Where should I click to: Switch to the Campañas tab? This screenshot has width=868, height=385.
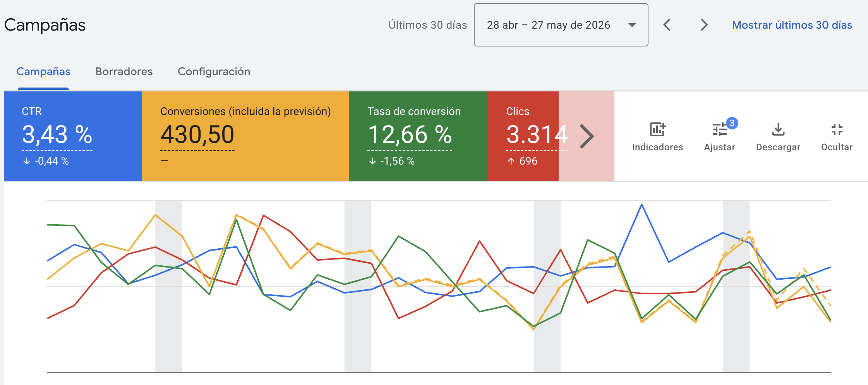click(x=43, y=72)
